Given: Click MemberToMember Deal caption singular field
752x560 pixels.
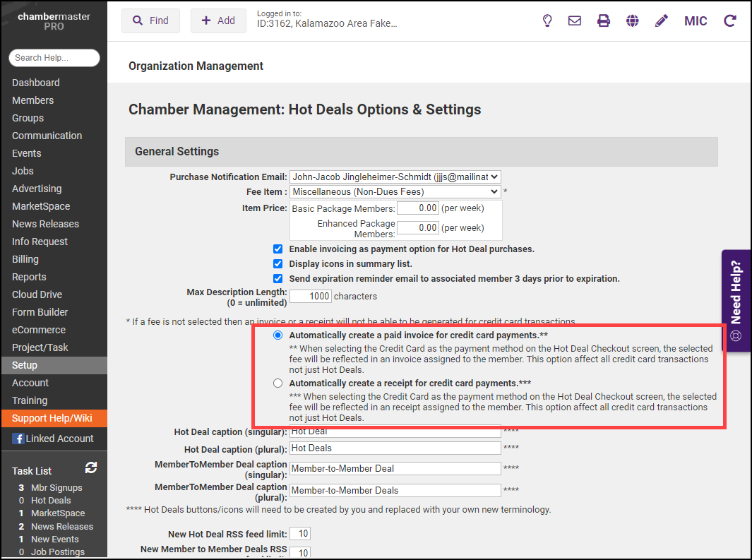Looking at the screenshot, I should [x=395, y=468].
